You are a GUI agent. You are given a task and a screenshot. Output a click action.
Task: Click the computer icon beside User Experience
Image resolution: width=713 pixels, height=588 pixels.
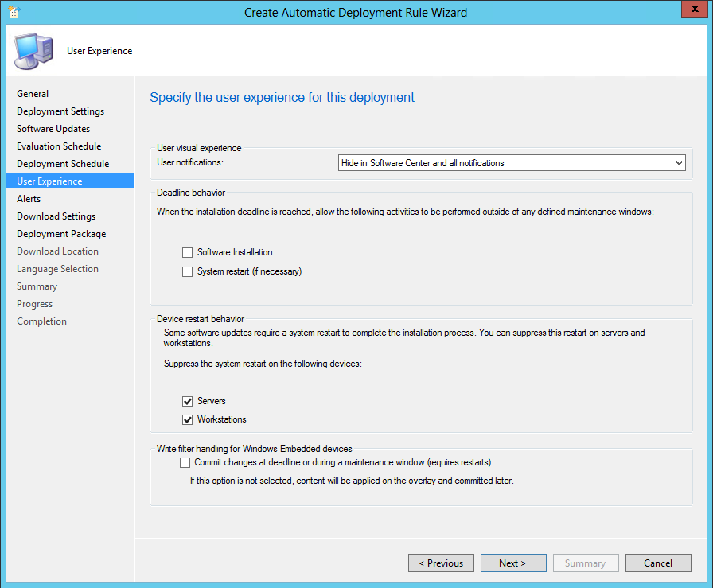tap(33, 51)
